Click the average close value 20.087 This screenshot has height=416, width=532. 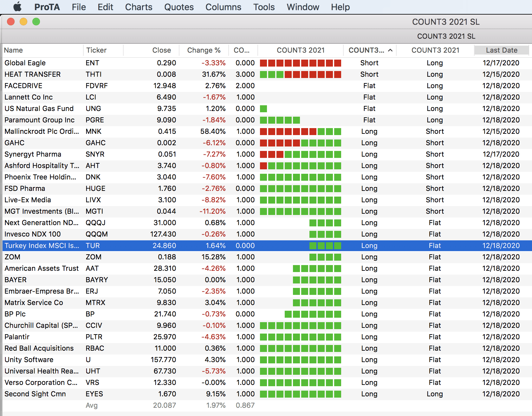(164, 405)
